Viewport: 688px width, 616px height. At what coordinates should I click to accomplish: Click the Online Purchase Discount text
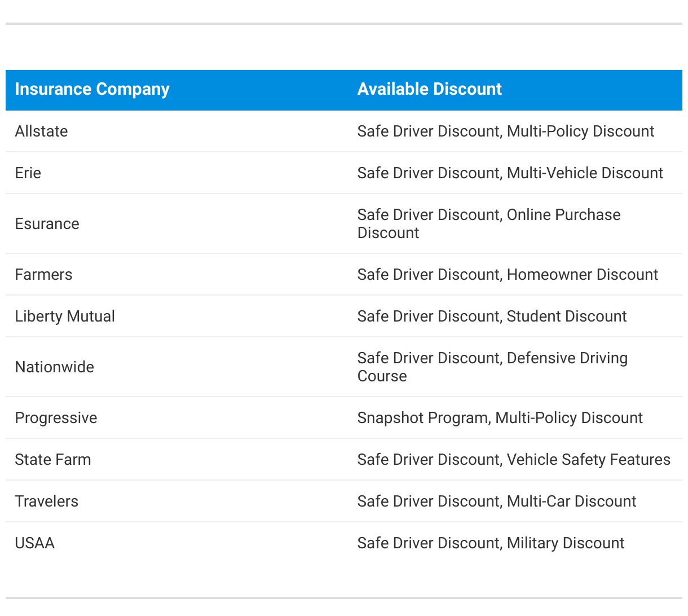563,215
